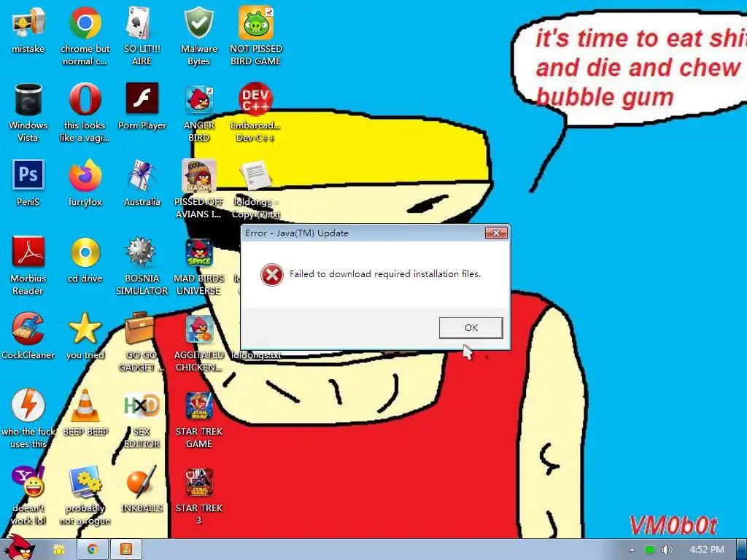Click the 4:52 PM taskbar clock
The image size is (747, 560).
tap(707, 550)
